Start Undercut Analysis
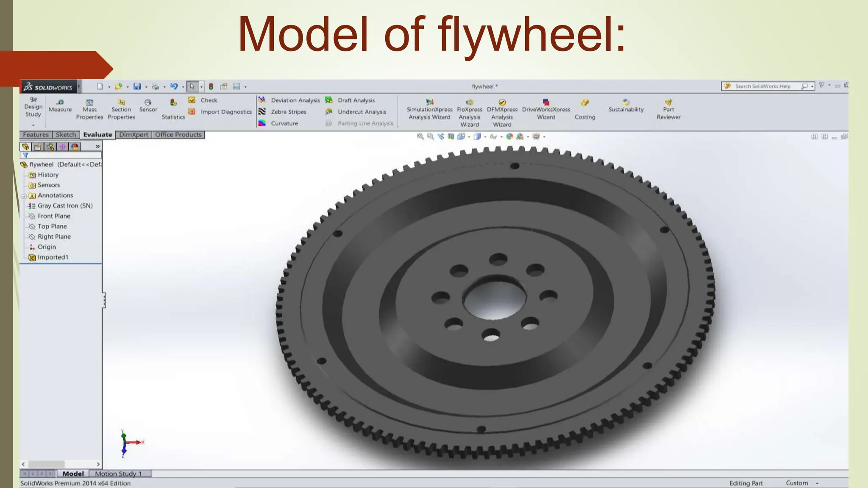 click(356, 112)
